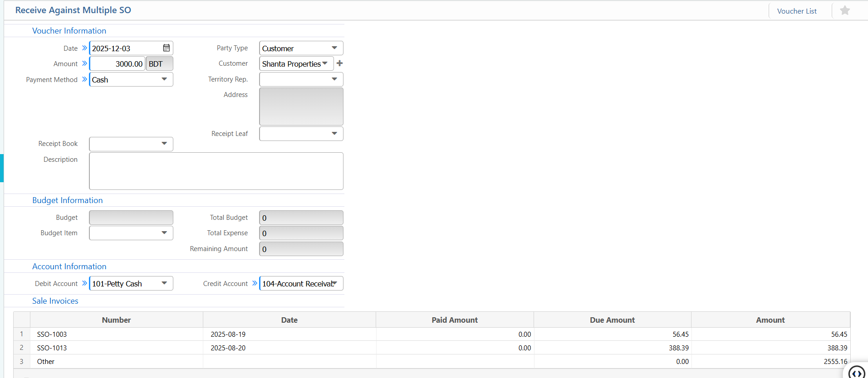Click the Total Budget field

point(301,218)
